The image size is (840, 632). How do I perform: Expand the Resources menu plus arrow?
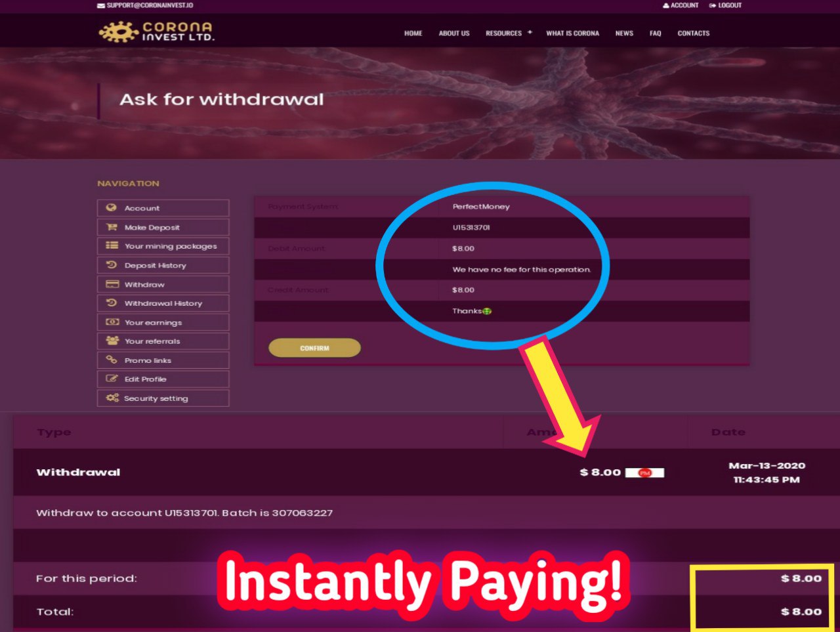[530, 32]
